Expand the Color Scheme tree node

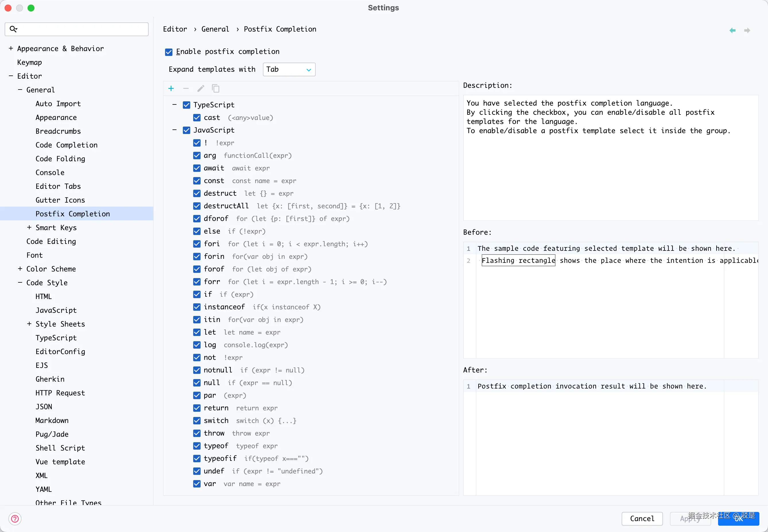point(20,269)
